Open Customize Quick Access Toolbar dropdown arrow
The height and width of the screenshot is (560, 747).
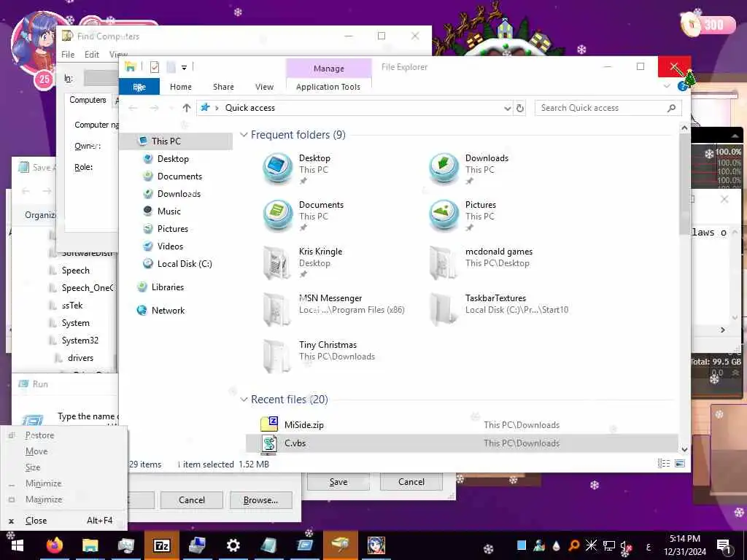(x=184, y=68)
